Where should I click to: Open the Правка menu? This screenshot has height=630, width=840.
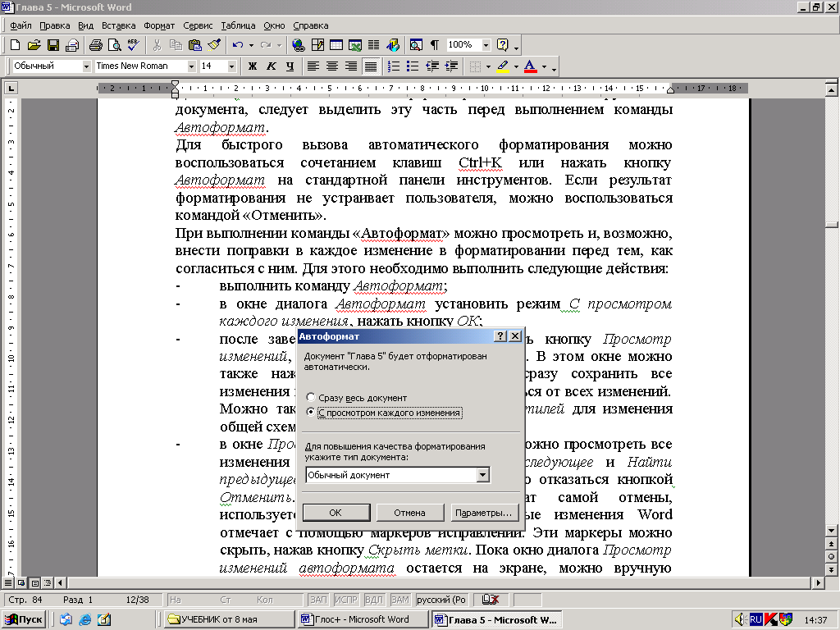coord(55,25)
